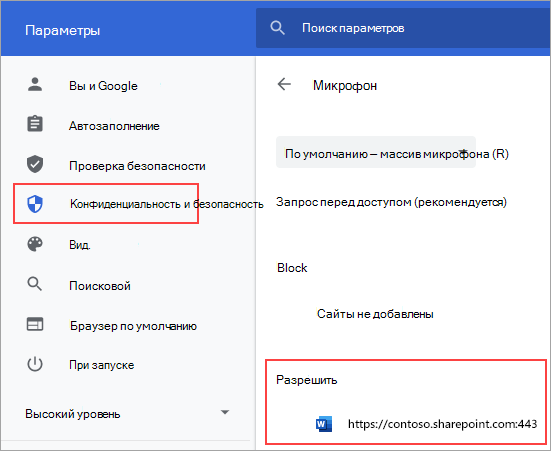Open the default microphone dropdown
The width and height of the screenshot is (551, 451).
(376, 152)
